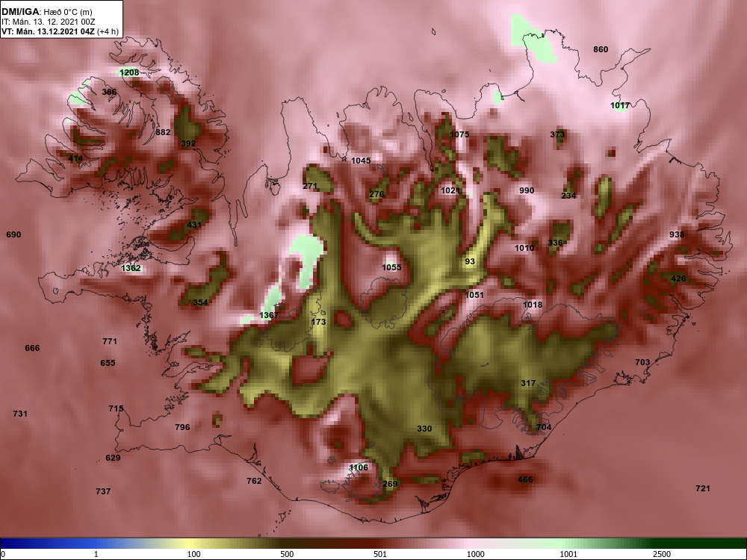Image resolution: width=747 pixels, height=560 pixels.
Task: Select the 882 map value
Action: [163, 132]
